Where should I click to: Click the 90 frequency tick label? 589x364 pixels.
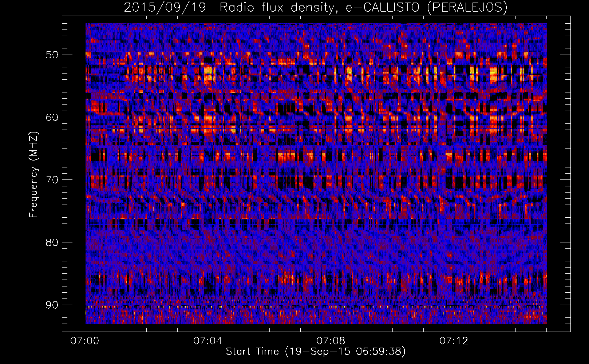coord(52,305)
